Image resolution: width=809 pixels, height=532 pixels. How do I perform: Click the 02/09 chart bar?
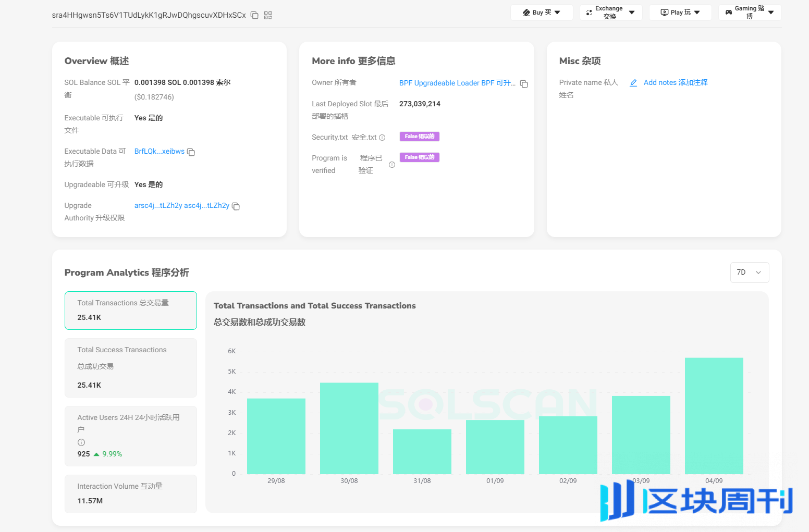tap(568, 445)
